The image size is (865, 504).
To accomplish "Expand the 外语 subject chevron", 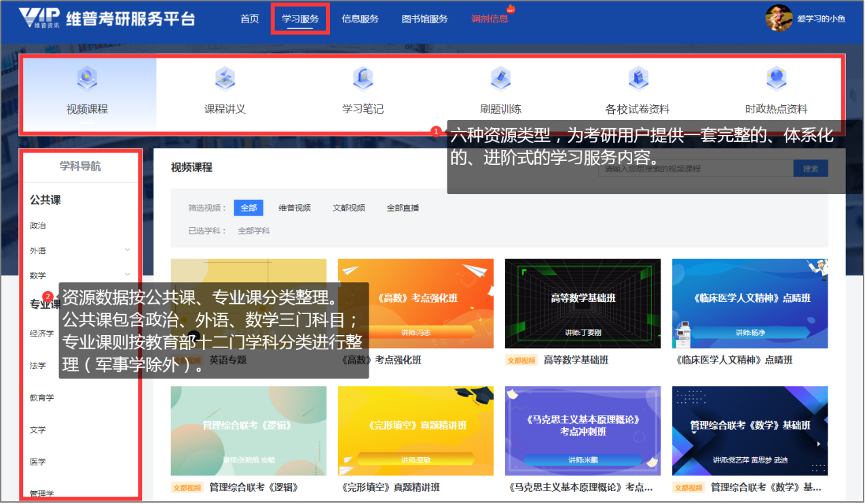I will 128,250.
